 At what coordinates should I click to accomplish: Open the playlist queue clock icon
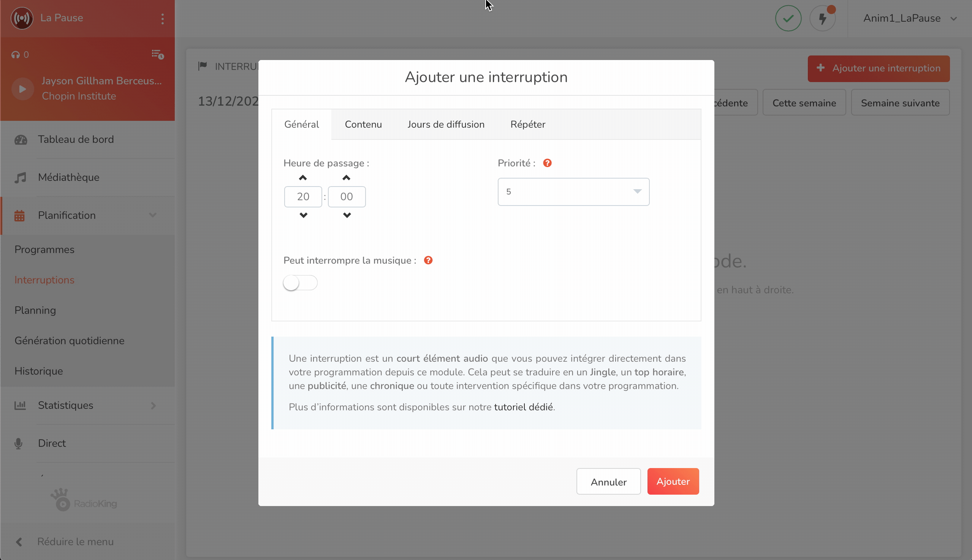158,54
